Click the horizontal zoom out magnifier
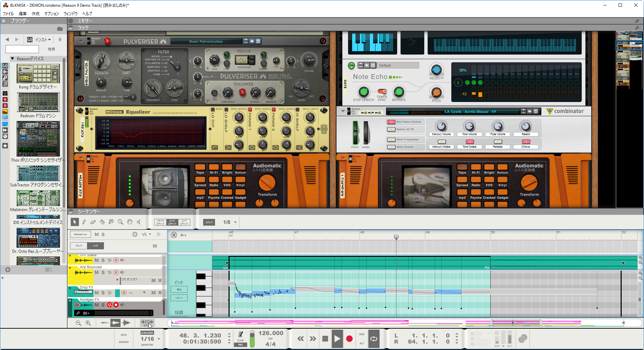The image size is (644, 350). pos(78,323)
